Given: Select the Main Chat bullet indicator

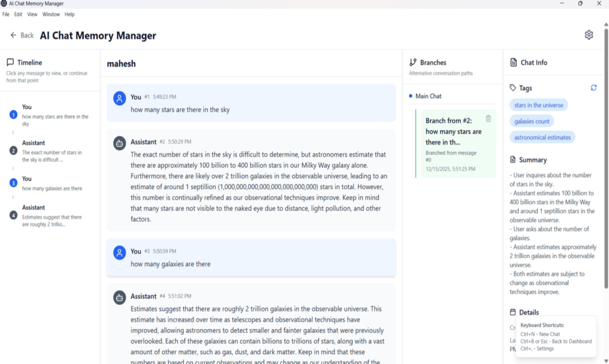Looking at the screenshot, I should point(410,96).
